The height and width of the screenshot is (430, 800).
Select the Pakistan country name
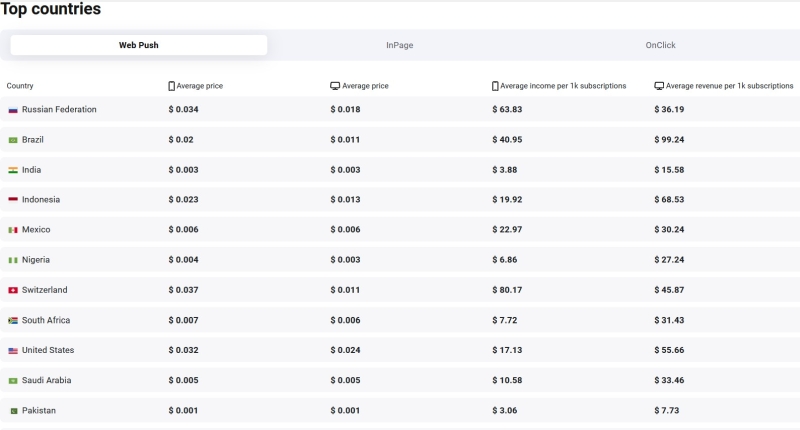click(x=39, y=410)
